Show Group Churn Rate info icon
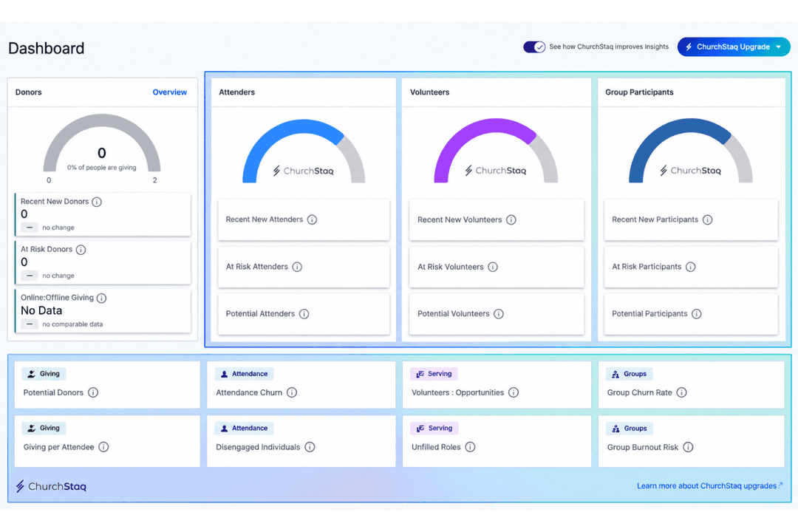The image size is (798, 532). (681, 392)
